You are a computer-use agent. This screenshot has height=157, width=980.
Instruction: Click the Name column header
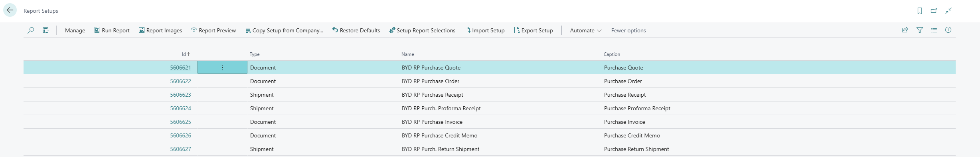click(x=408, y=54)
